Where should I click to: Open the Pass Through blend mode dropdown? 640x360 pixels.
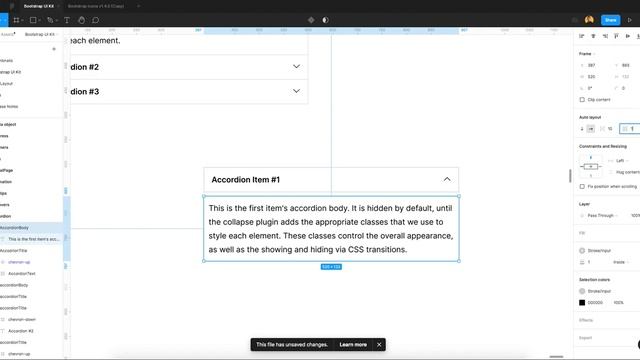pos(602,216)
